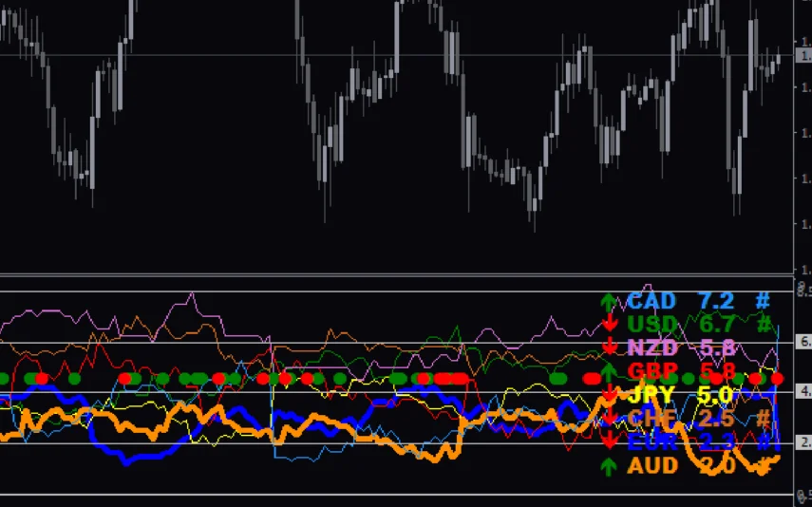
Task: Click the CAD strength value 7.2
Action: 716,302
